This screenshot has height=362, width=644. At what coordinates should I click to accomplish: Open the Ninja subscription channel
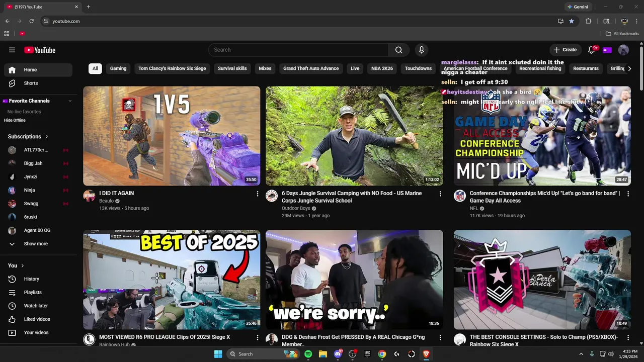[38, 190]
